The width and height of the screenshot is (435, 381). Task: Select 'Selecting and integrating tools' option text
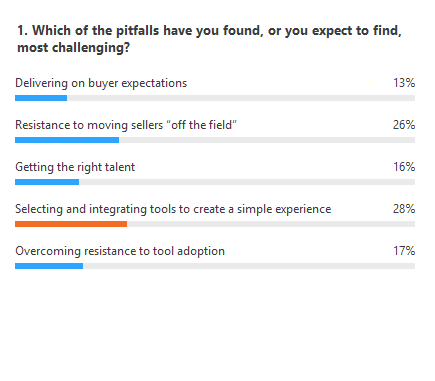173,209
